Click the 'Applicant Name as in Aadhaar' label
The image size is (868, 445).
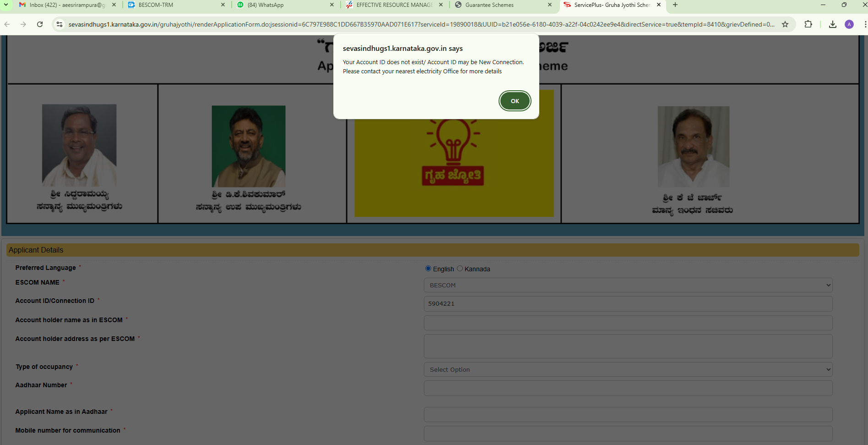pyautogui.click(x=61, y=412)
